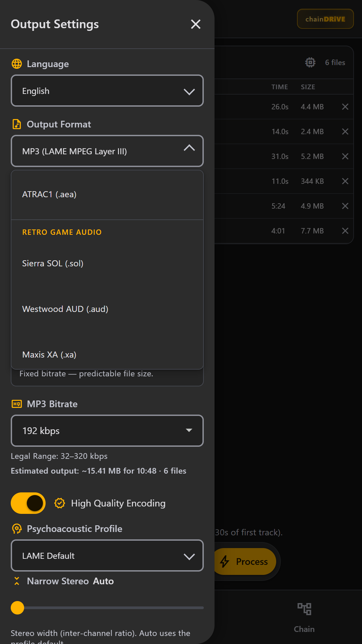
Task: Click the 344 KB size value
Action: pos(312,181)
